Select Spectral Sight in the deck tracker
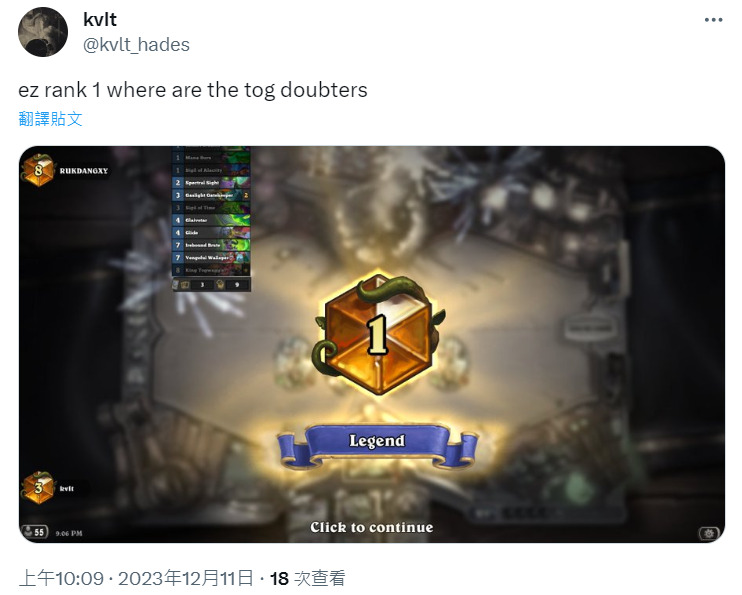 [x=211, y=182]
